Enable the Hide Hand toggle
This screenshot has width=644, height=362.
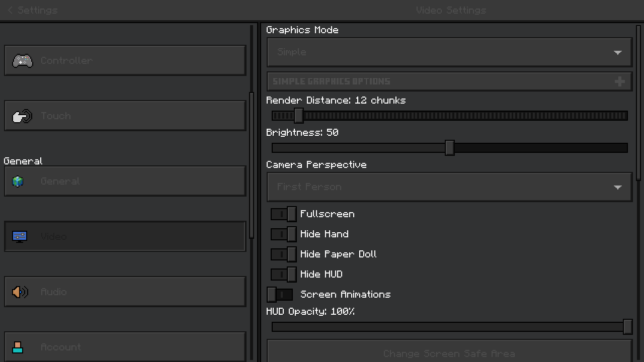click(284, 234)
